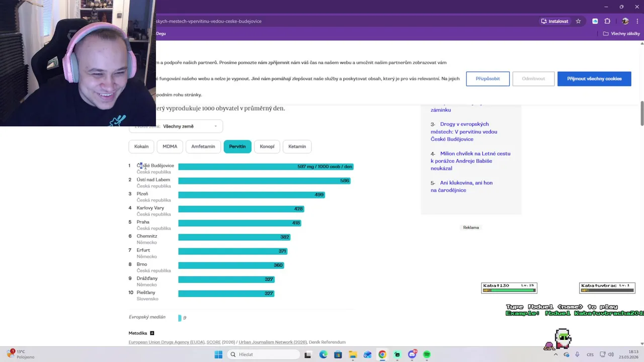Select the Kokain tab
This screenshot has height=362, width=644.
click(x=141, y=146)
